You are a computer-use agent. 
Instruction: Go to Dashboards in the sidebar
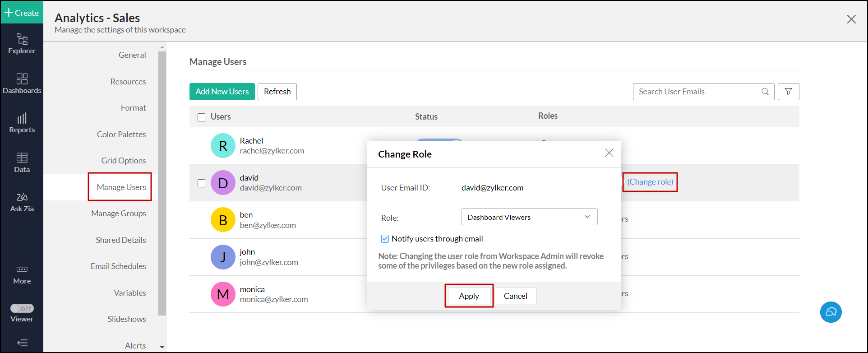pos(22,84)
